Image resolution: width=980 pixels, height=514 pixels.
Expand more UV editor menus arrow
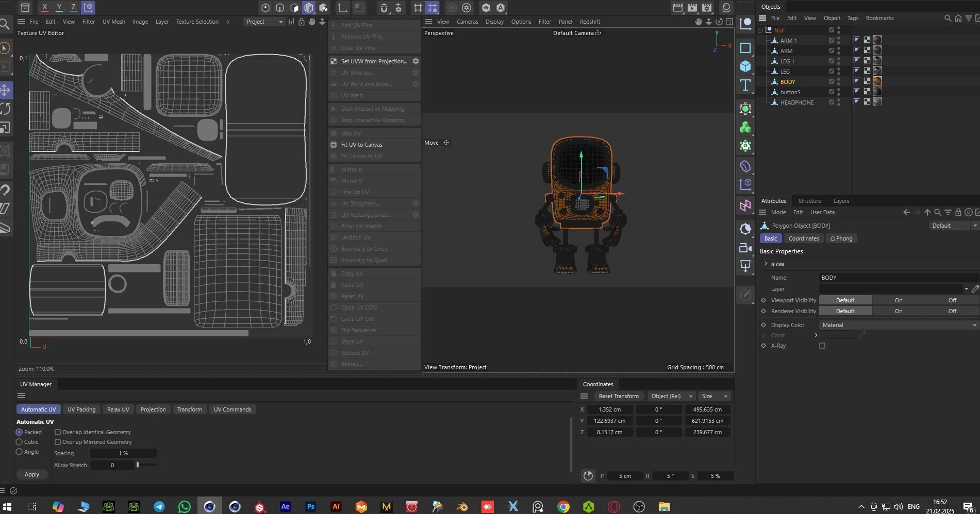pos(228,22)
